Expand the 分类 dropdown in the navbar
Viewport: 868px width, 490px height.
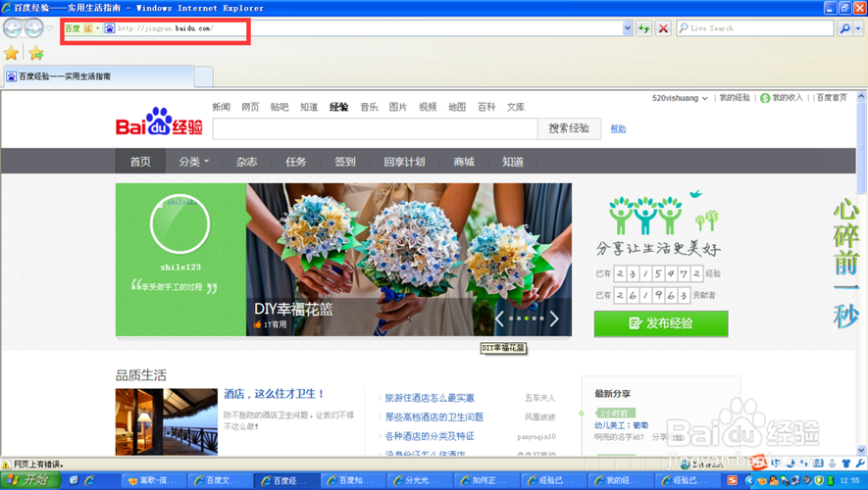tap(194, 162)
